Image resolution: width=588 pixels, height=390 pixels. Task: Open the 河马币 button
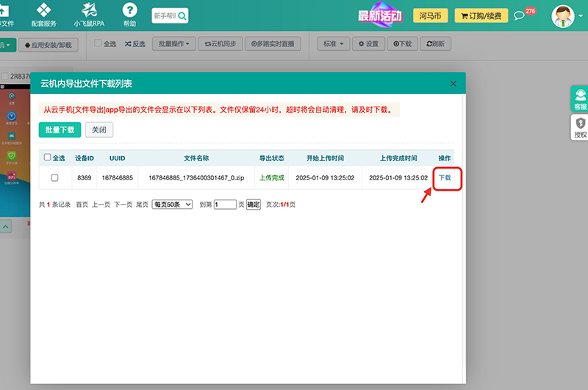[x=430, y=15]
